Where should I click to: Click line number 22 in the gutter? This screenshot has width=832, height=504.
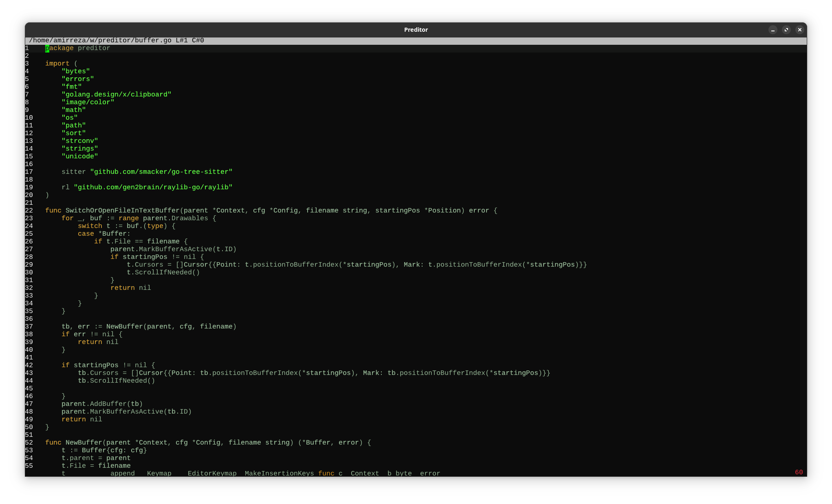29,210
